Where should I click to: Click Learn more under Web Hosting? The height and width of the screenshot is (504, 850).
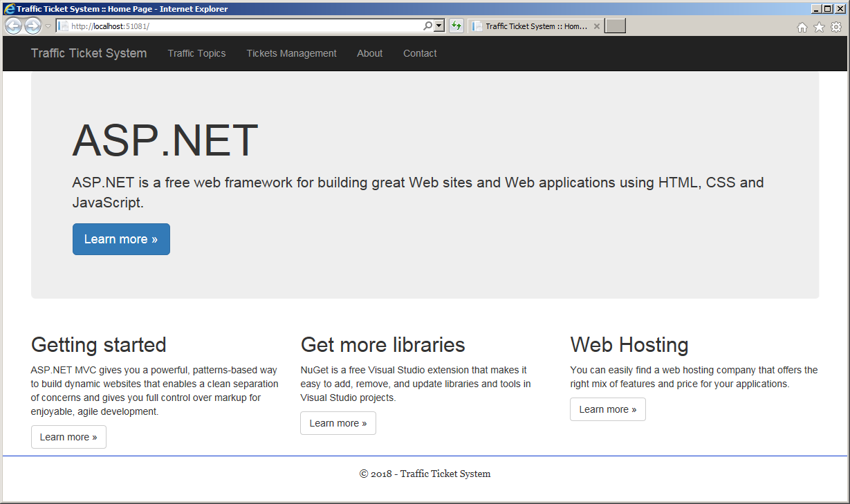[x=608, y=409]
